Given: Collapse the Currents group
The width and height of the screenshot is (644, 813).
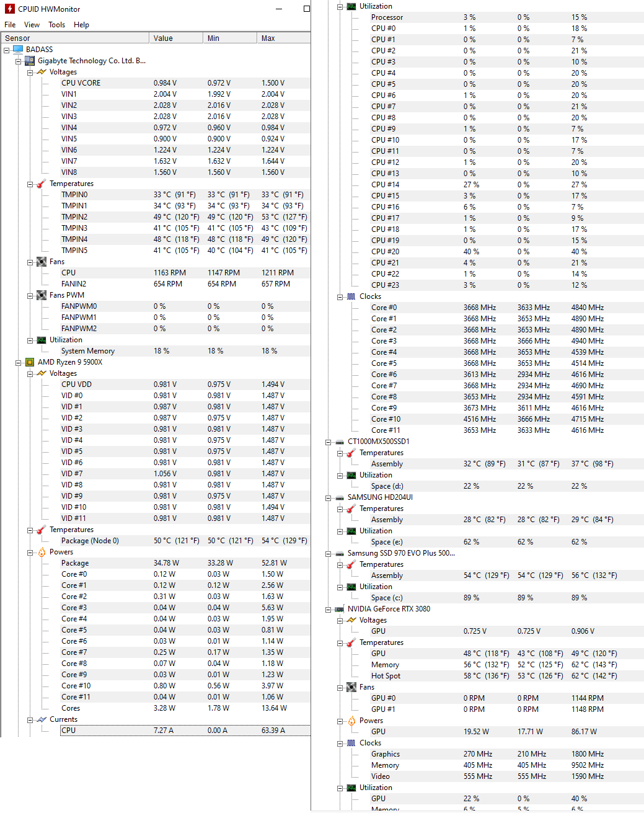Looking at the screenshot, I should point(30,719).
